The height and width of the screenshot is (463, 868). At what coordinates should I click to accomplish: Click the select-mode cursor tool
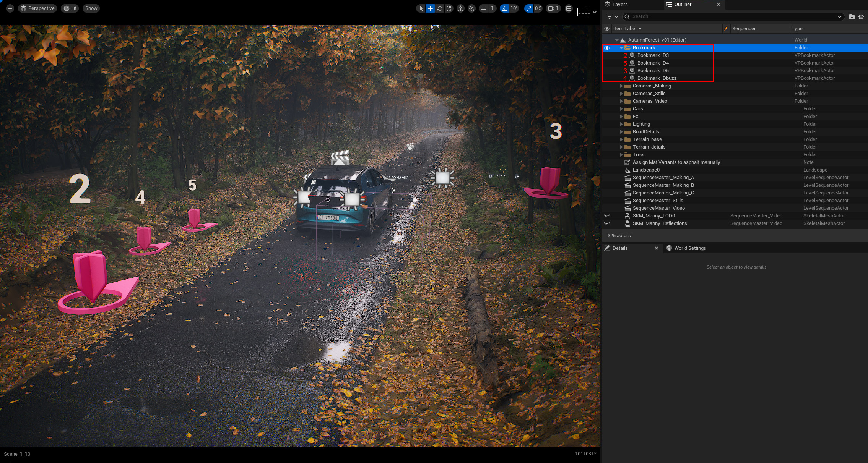coord(421,8)
